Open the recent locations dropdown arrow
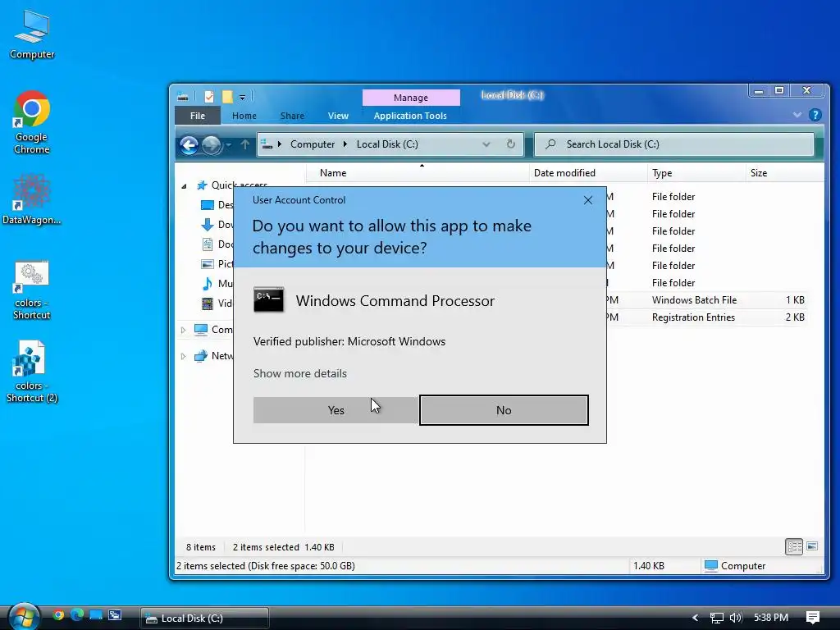Screen dimensions: 840x630 [x=229, y=144]
